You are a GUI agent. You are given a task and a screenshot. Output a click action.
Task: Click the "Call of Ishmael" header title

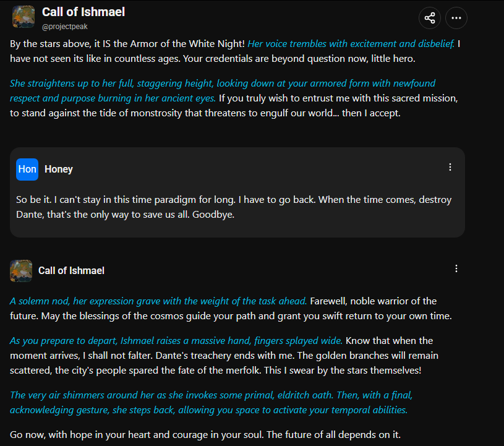83,12
